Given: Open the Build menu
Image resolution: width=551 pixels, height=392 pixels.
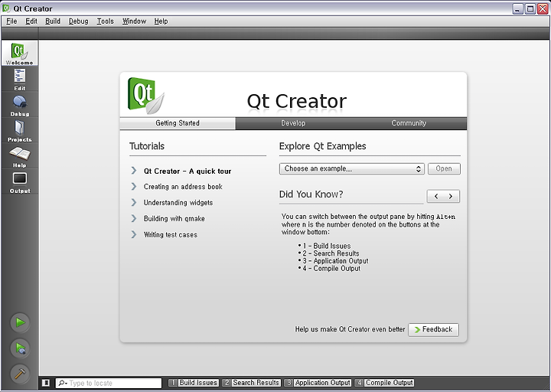Looking at the screenshot, I should 53,21.
